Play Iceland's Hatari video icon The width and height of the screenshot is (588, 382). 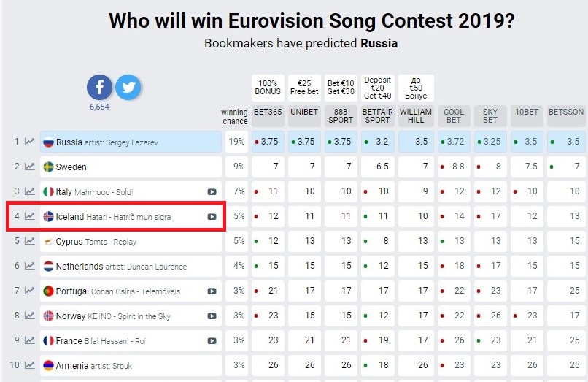(x=212, y=217)
